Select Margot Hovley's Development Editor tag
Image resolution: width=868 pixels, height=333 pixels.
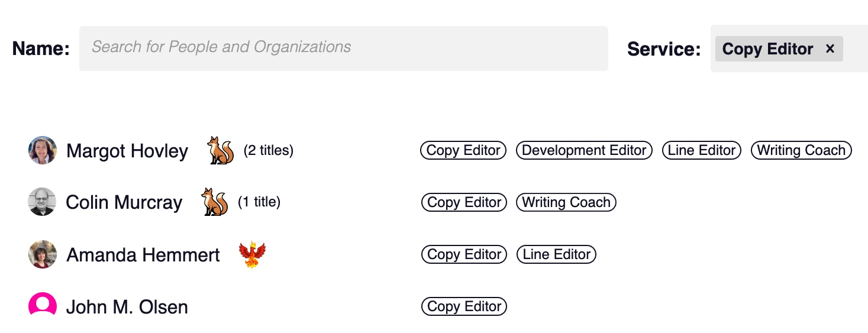coord(584,150)
